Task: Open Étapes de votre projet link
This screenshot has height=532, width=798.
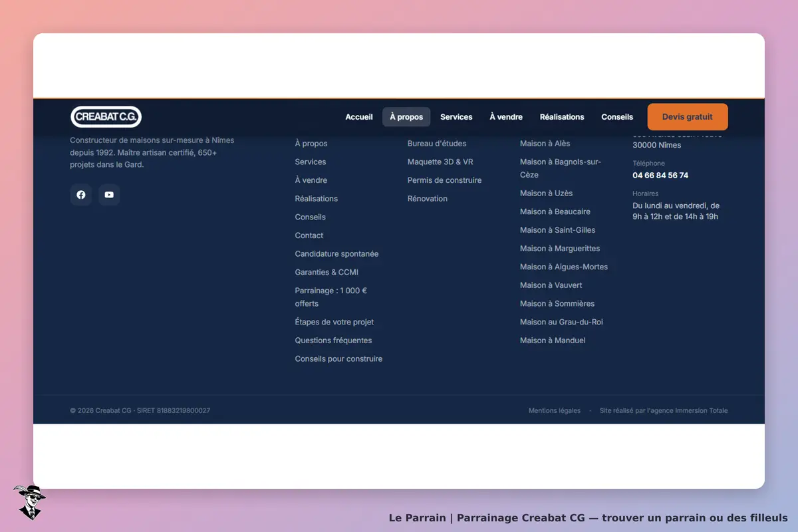Action: [x=334, y=322]
